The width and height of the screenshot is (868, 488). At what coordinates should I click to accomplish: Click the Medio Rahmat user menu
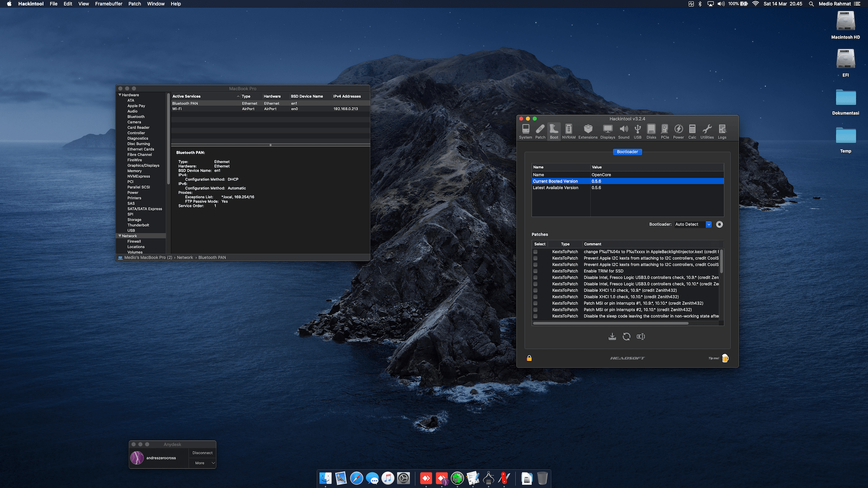[835, 4]
